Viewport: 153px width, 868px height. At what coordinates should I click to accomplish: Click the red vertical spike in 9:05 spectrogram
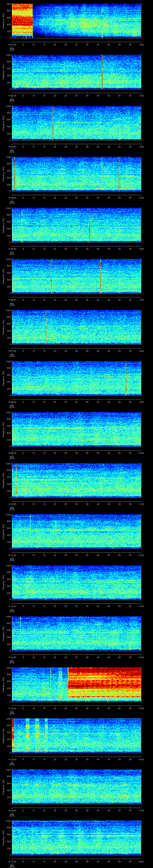90,225
